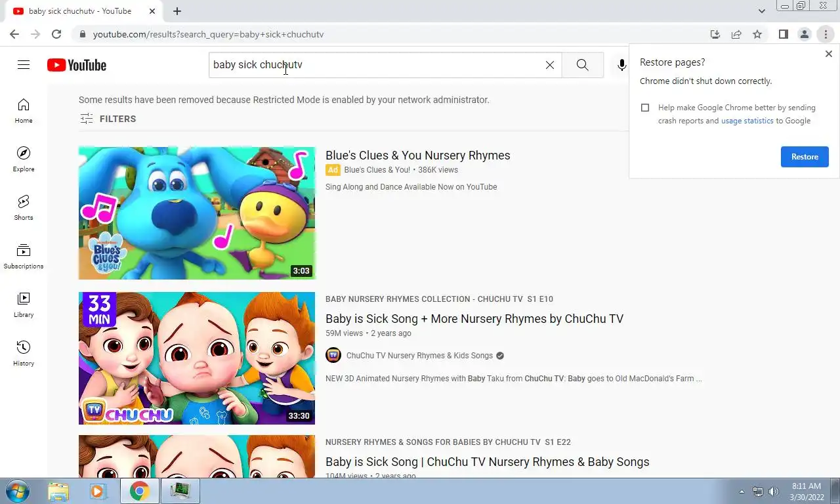Clear the search query with the X
Screen dimensions: 840x504
[x=550, y=65]
